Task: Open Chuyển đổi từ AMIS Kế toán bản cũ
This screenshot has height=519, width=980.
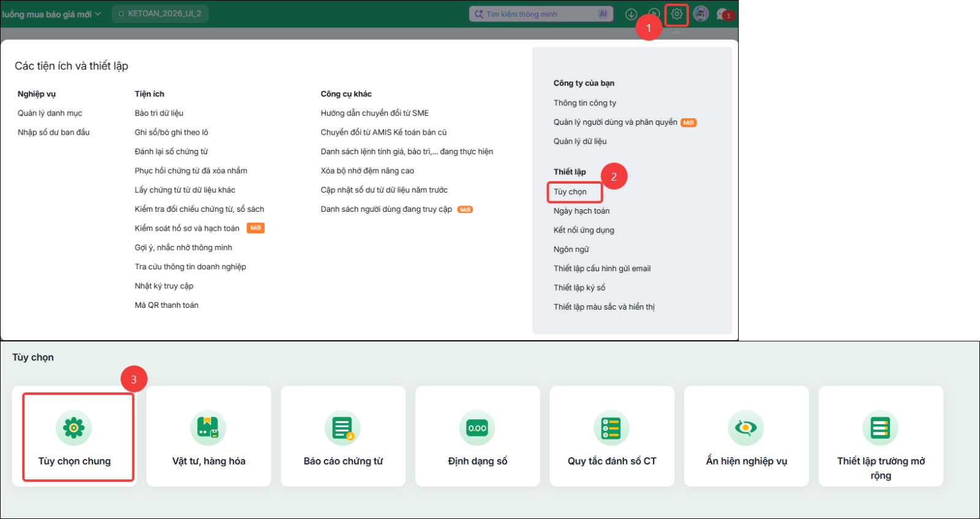Action: coord(383,132)
